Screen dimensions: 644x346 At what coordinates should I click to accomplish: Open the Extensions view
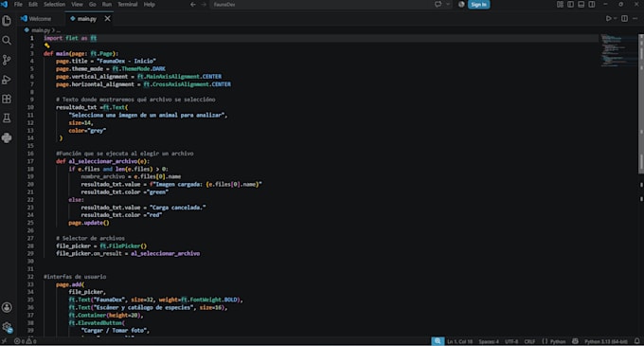(x=7, y=99)
